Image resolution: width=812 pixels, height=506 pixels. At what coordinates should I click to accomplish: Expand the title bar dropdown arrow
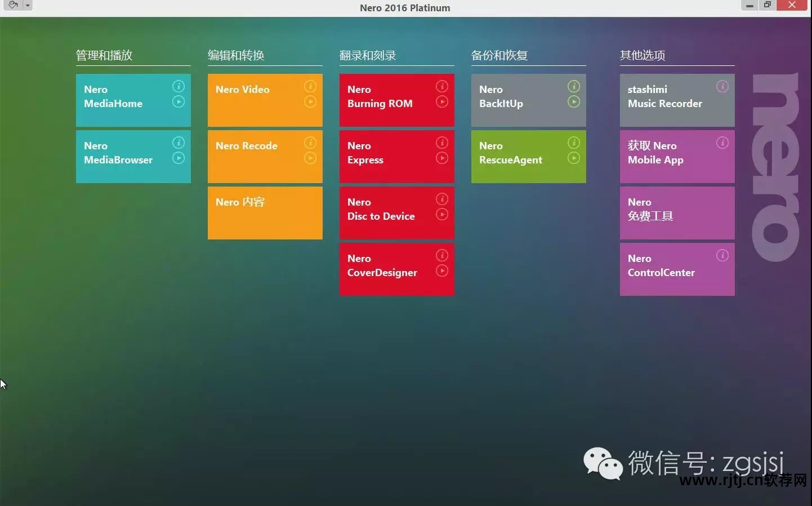[28, 6]
